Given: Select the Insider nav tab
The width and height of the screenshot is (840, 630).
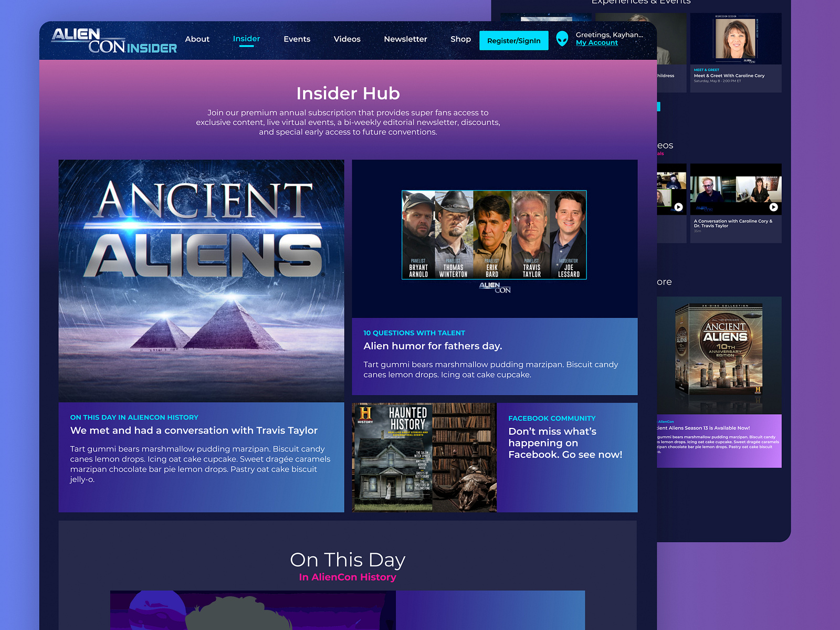Looking at the screenshot, I should coord(246,39).
